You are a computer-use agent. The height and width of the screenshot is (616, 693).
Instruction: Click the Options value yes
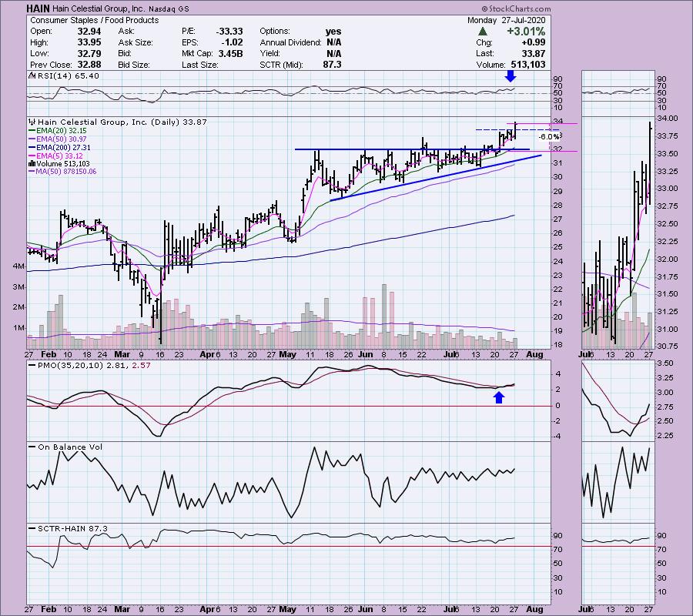point(333,32)
